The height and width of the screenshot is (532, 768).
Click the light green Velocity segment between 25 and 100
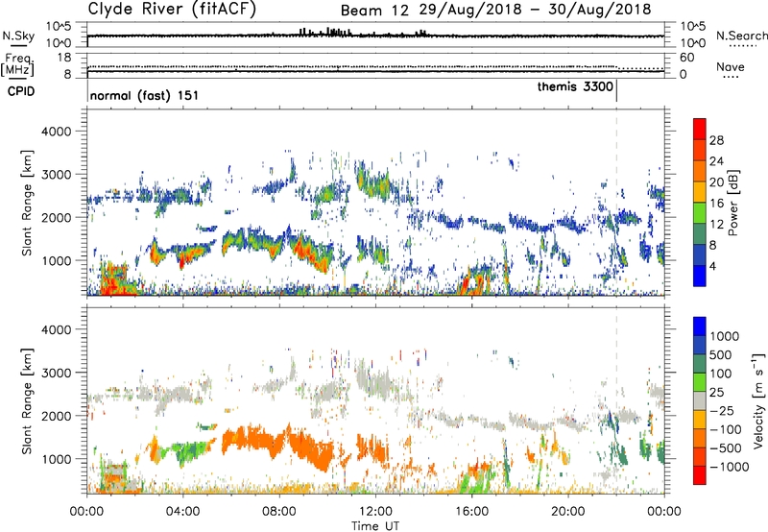700,382
